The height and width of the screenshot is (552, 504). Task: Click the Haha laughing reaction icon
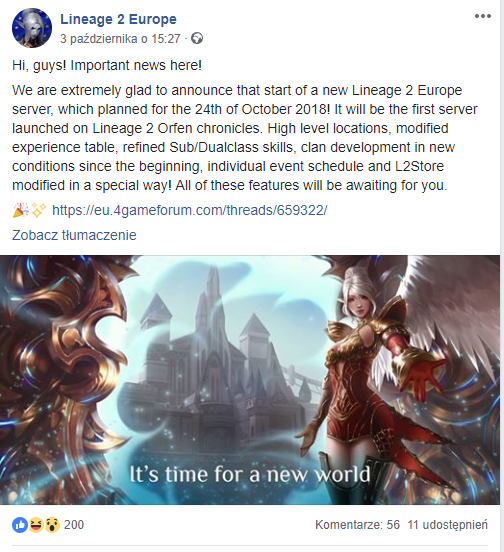tap(36, 525)
